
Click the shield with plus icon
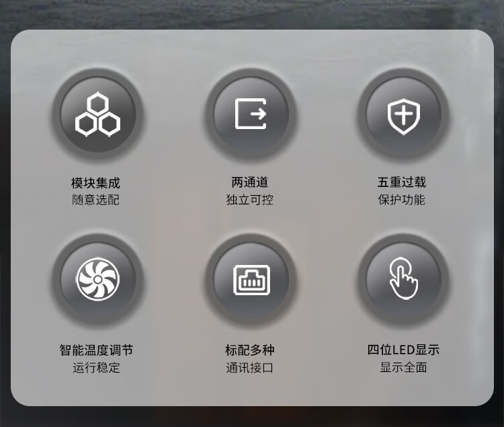point(403,117)
